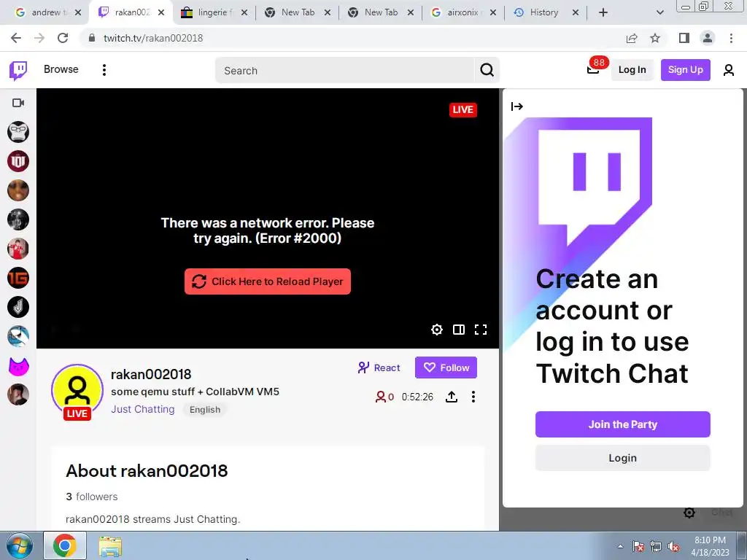Switch to the first New Tab
The height and width of the screenshot is (560, 747).
[x=298, y=12]
